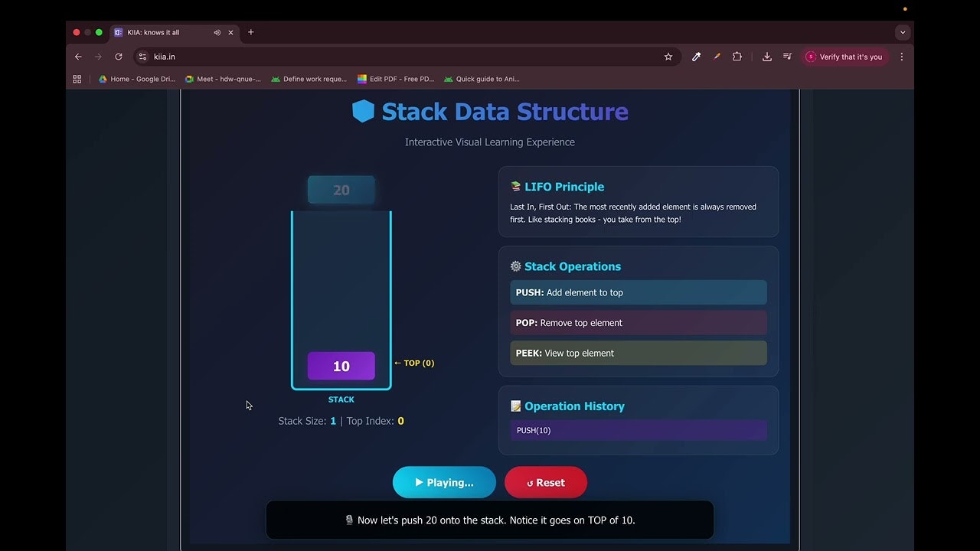The height and width of the screenshot is (551, 980).
Task: Open the Downloads icon
Action: click(766, 57)
